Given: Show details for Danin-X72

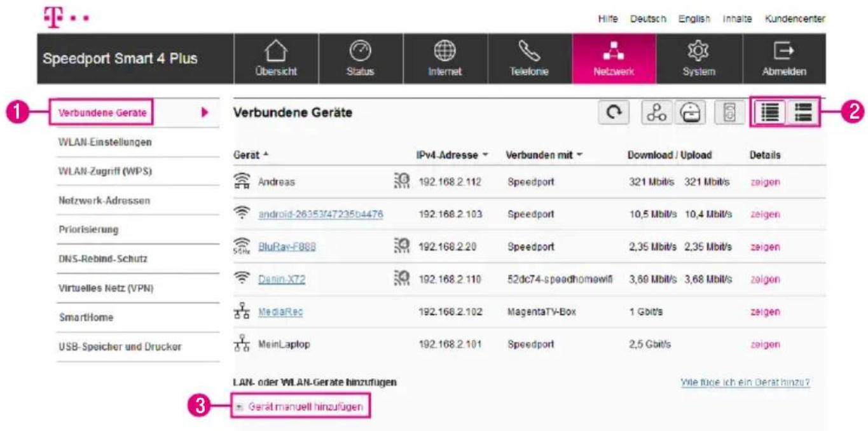Looking at the screenshot, I should coord(765,279).
